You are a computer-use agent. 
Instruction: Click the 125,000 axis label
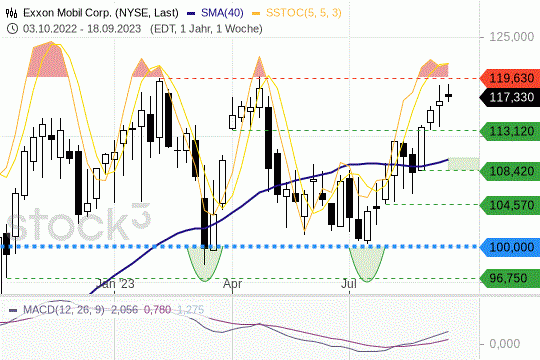512,37
